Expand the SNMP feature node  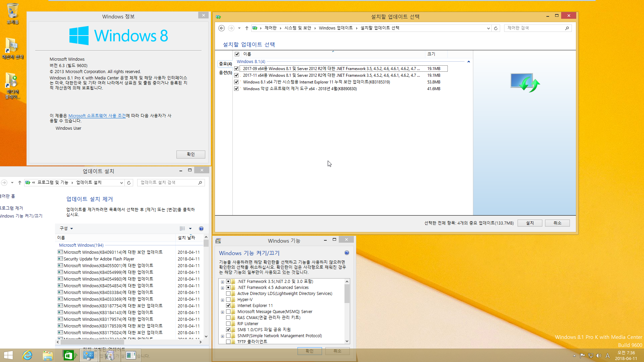(x=222, y=336)
